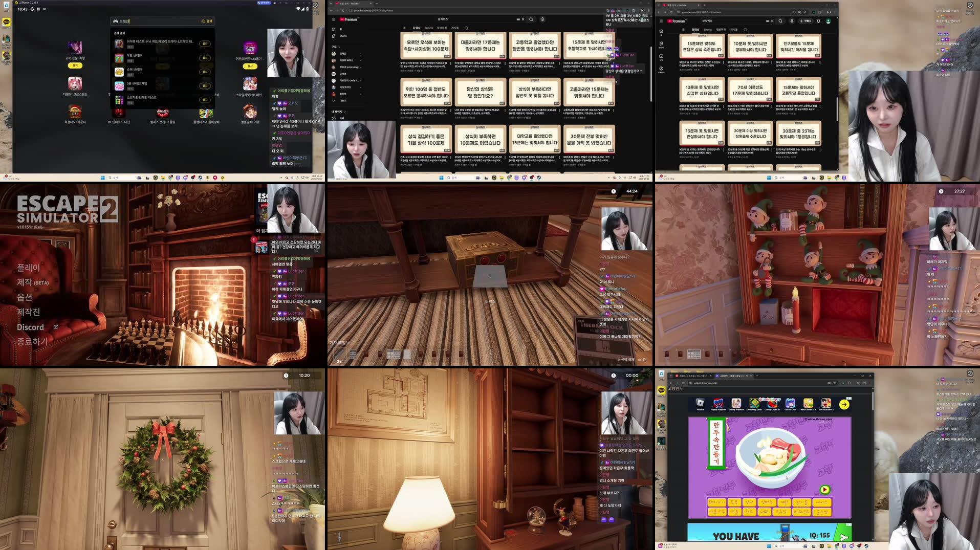The image size is (980, 550).
Task: Open Steam from the Windows taskbar
Action: tap(200, 178)
